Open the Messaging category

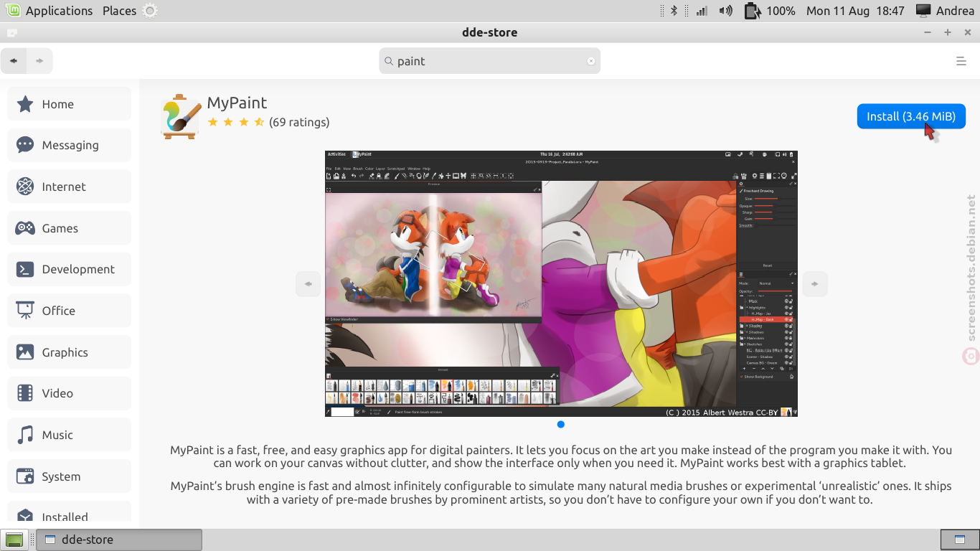69,145
